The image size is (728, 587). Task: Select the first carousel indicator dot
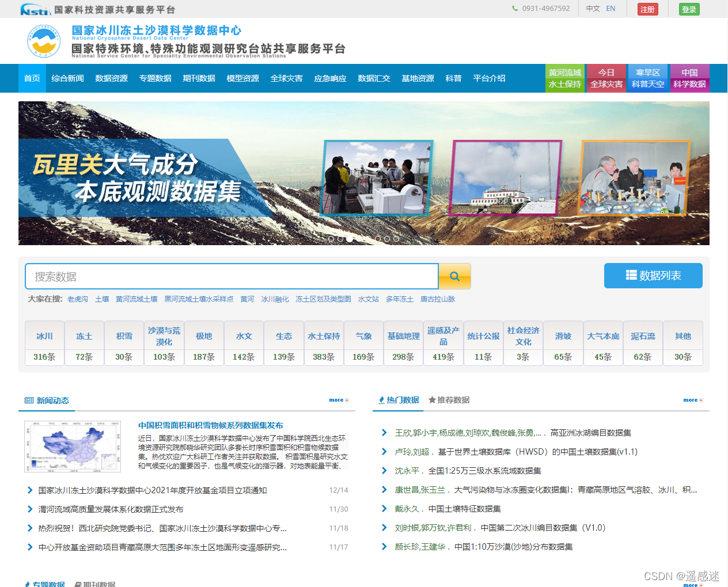click(331, 239)
